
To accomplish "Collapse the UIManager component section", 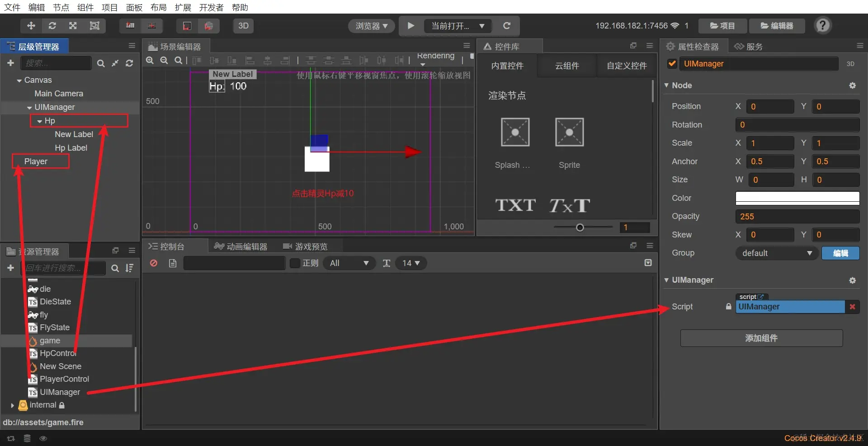I will point(666,280).
